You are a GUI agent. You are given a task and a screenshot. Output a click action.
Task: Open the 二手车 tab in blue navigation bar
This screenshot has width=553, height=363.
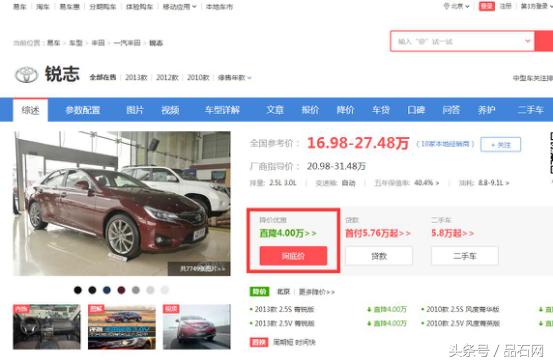530,110
